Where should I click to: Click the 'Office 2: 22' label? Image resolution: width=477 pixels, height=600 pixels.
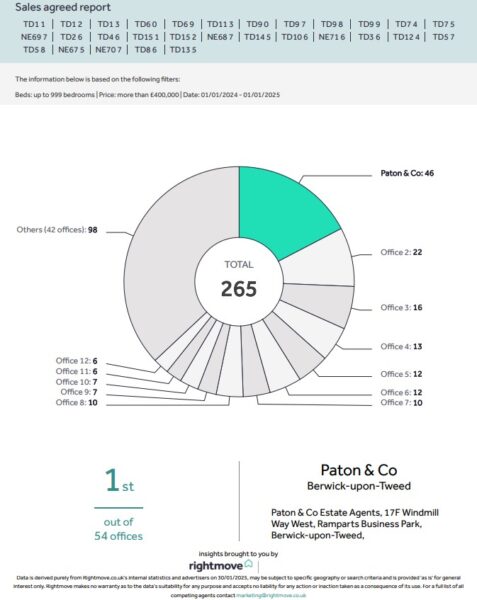[401, 252]
